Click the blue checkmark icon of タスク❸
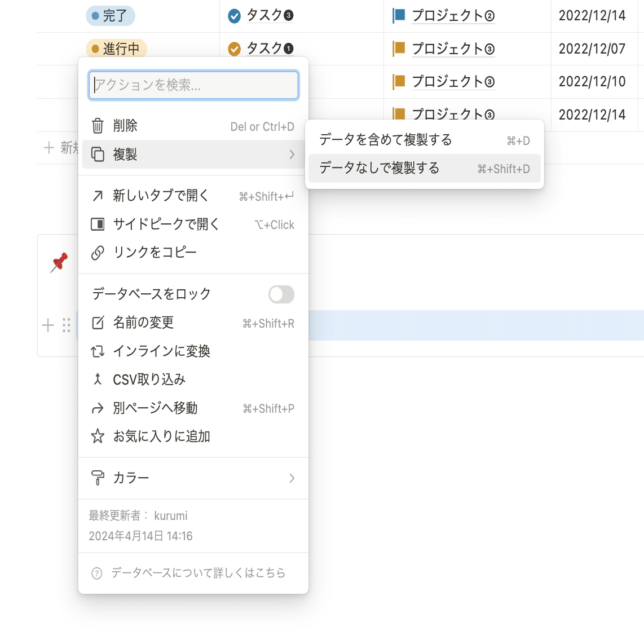Screen dimensions: 644x644 click(234, 16)
